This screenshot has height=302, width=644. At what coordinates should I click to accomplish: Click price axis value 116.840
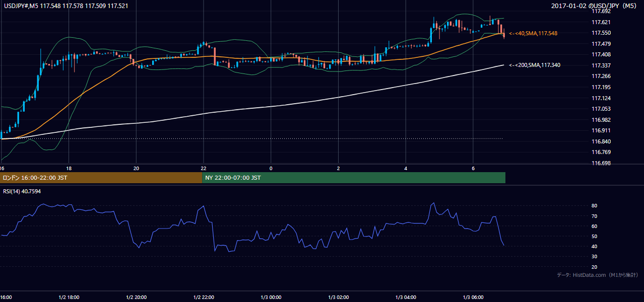[x=601, y=141]
